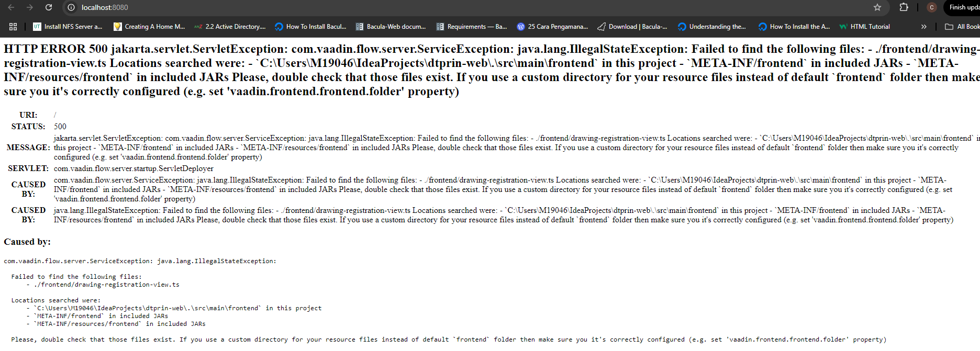Bookmark this page with the star icon

point(877,7)
